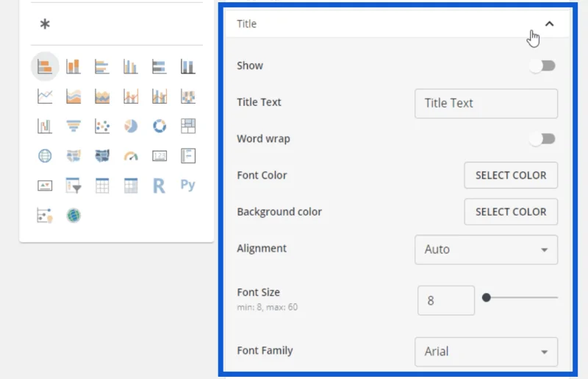This screenshot has width=588, height=379.
Task: Select the funnel chart visual
Action: tap(73, 126)
